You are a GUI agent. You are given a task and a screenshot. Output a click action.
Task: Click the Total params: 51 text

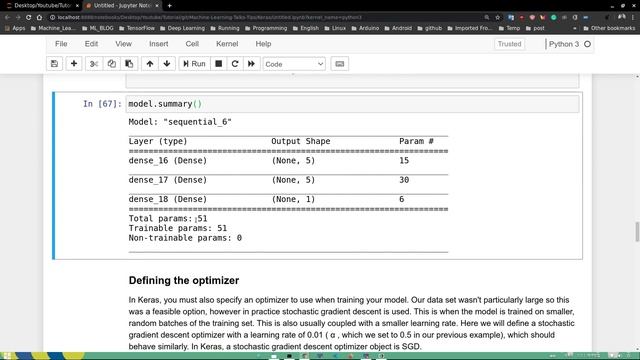pyautogui.click(x=168, y=218)
